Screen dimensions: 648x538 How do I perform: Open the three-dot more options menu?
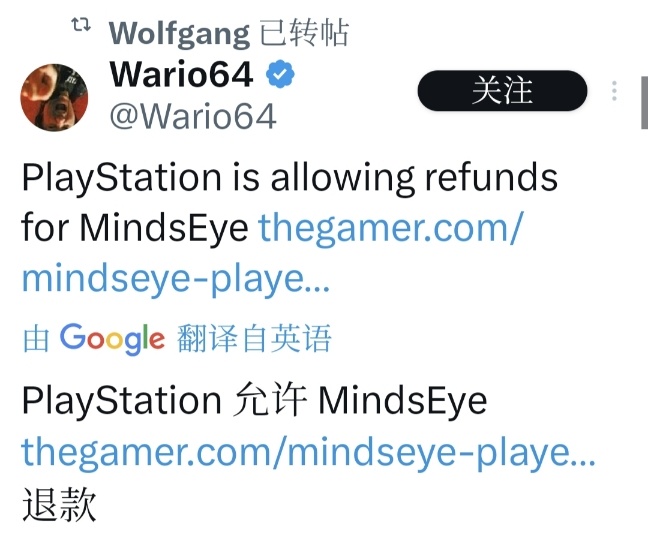(x=615, y=90)
